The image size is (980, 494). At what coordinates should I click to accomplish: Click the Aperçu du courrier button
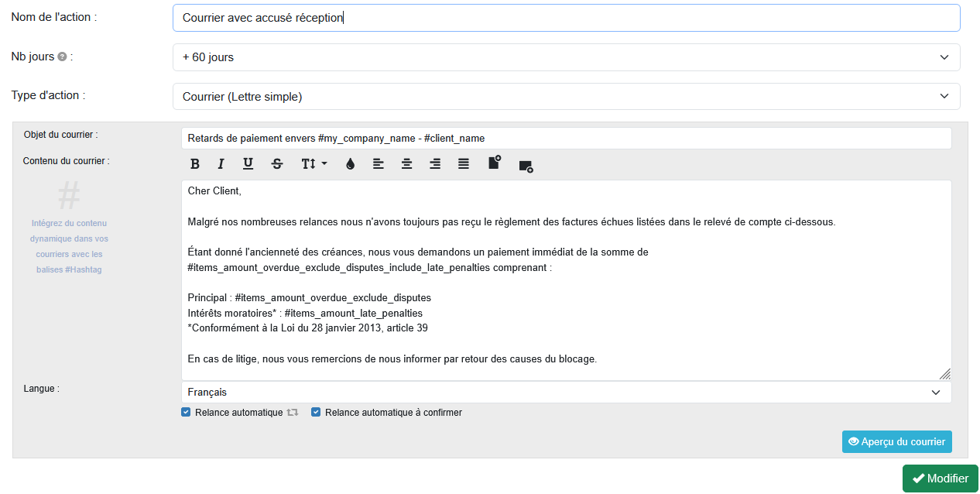coord(896,441)
